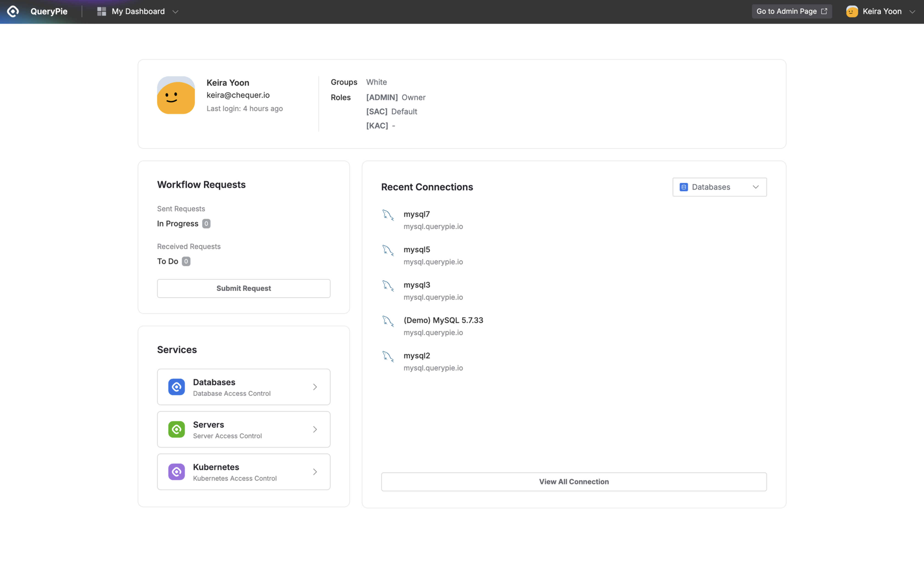Screen dimensions: 924x576
Task: Click the green Servers service icon
Action: click(177, 429)
